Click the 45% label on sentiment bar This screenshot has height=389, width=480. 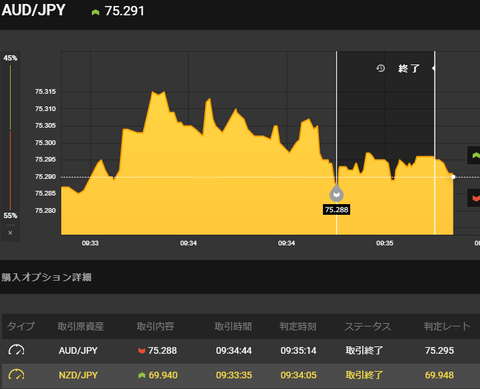(10, 58)
